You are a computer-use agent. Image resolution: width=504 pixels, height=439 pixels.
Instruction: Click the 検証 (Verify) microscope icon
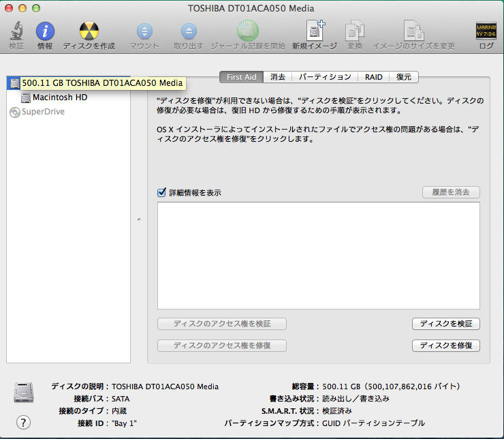(16, 31)
